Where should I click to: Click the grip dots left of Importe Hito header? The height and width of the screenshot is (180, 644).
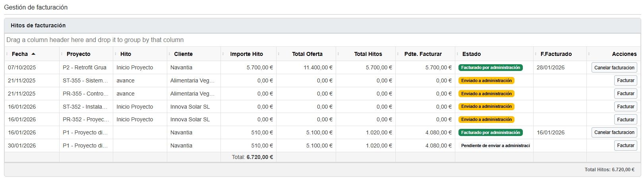[x=223, y=54]
